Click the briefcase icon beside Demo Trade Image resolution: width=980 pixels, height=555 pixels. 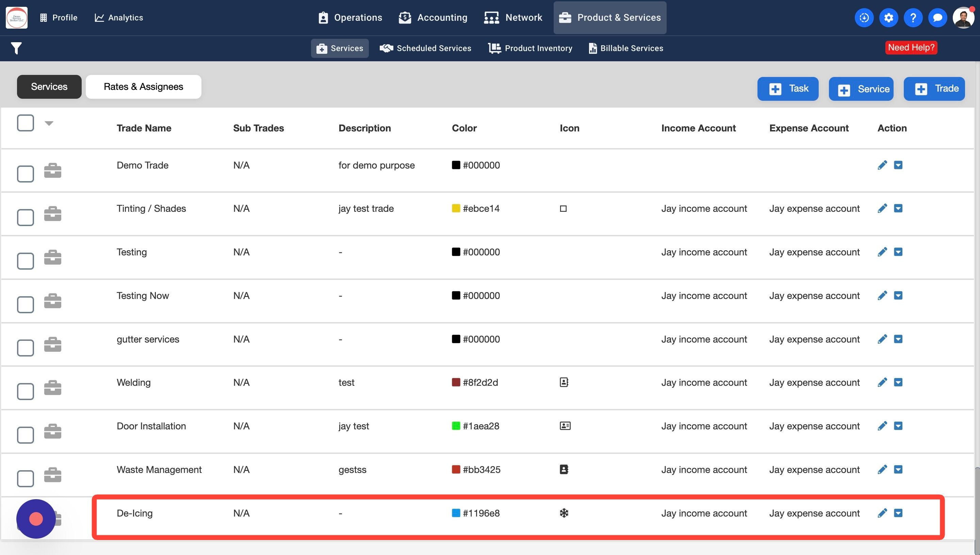(x=52, y=170)
